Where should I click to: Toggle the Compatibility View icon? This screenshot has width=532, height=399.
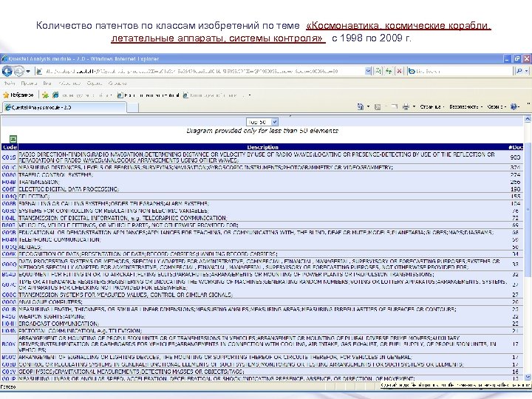click(378, 71)
